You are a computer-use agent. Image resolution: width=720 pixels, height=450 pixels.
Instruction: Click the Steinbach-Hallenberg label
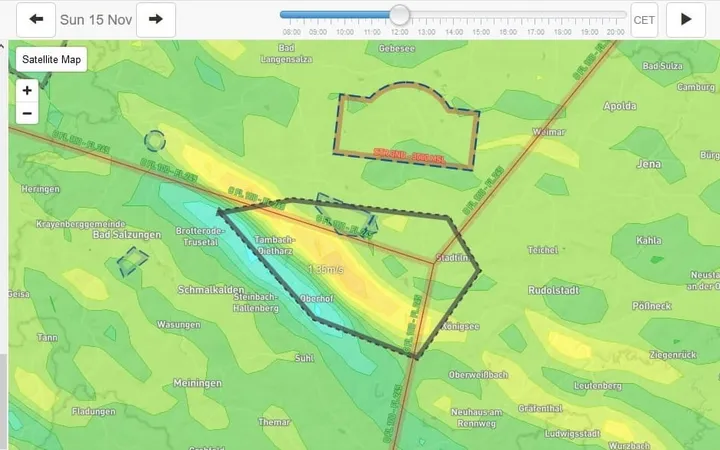[x=256, y=303]
